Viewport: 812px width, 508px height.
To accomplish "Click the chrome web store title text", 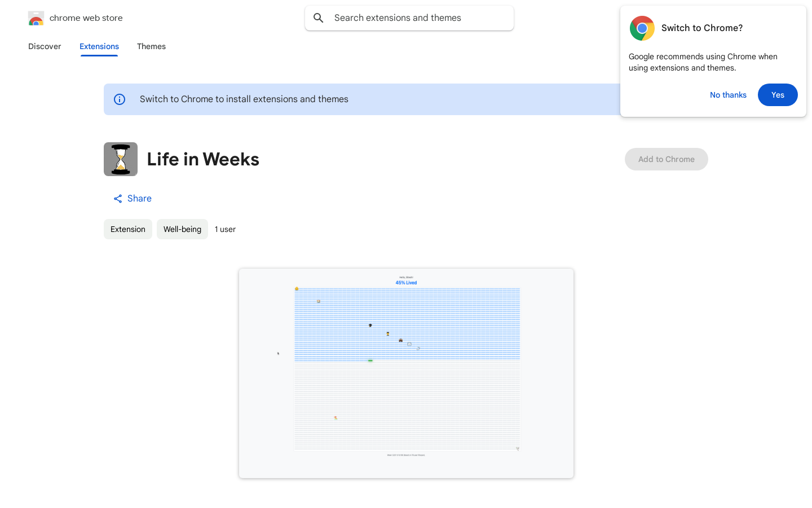I will (x=86, y=18).
